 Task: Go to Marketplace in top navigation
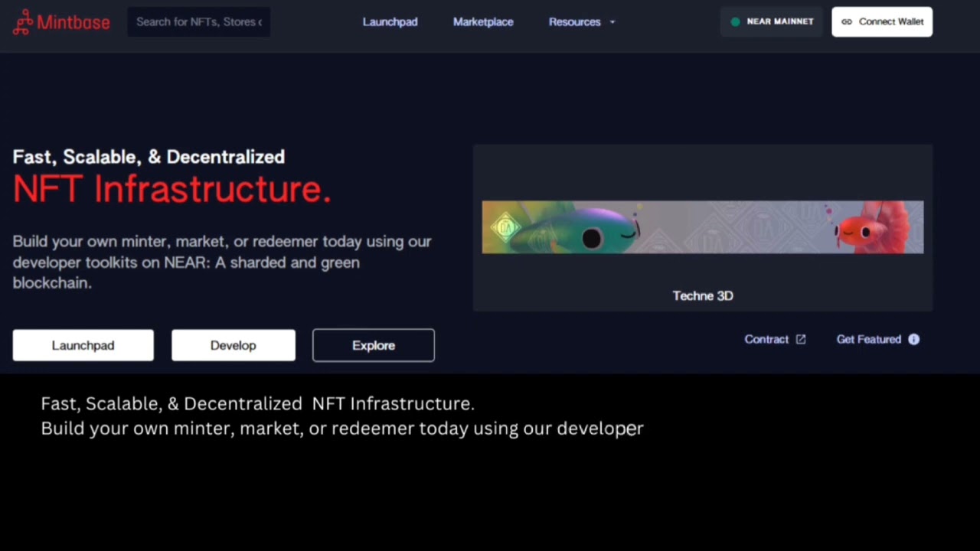(483, 22)
